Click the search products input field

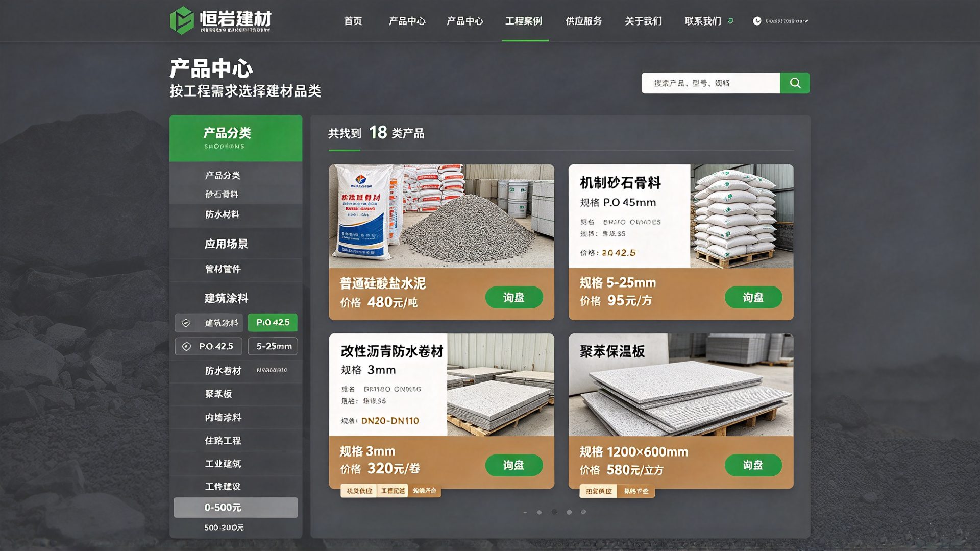point(710,83)
